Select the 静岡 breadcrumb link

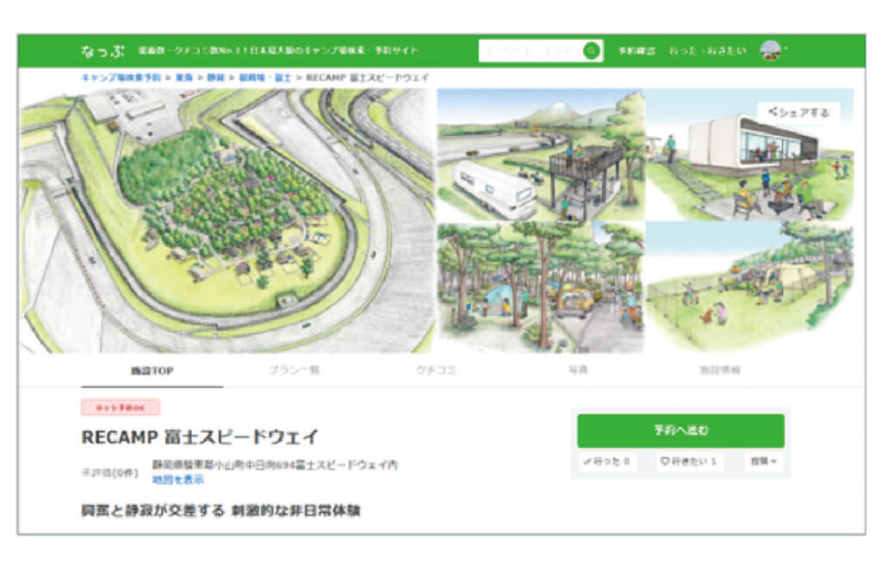(215, 77)
